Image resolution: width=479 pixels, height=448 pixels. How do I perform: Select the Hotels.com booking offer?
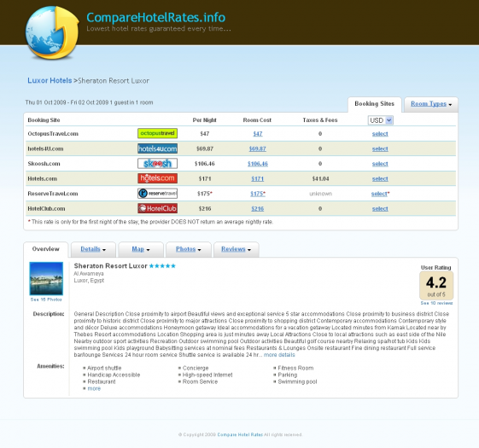click(x=380, y=178)
